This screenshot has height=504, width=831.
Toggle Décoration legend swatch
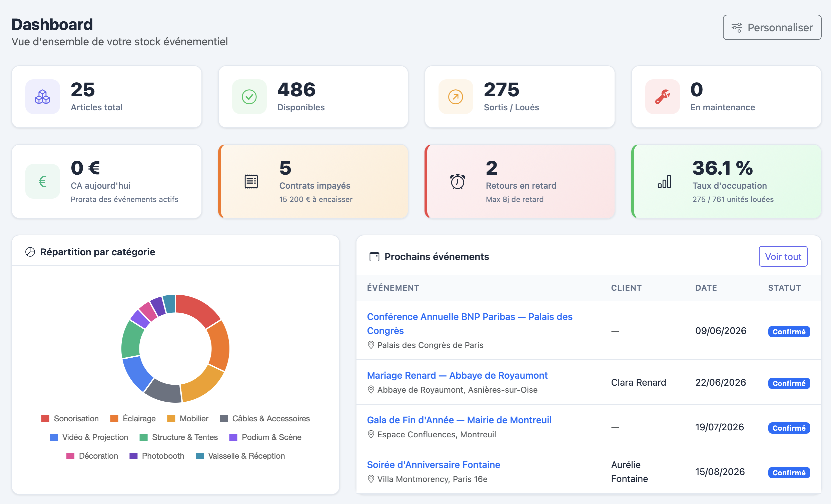coord(70,456)
